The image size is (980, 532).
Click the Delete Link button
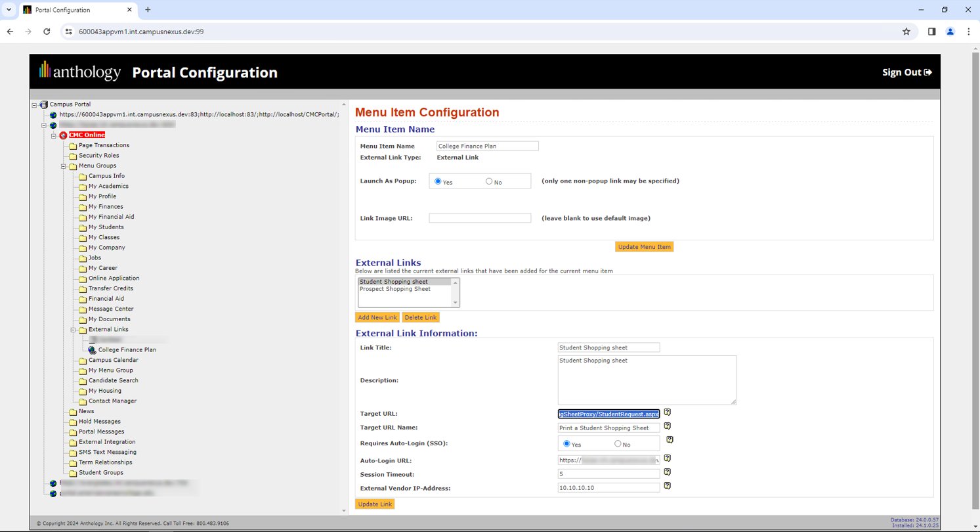pyautogui.click(x=420, y=317)
